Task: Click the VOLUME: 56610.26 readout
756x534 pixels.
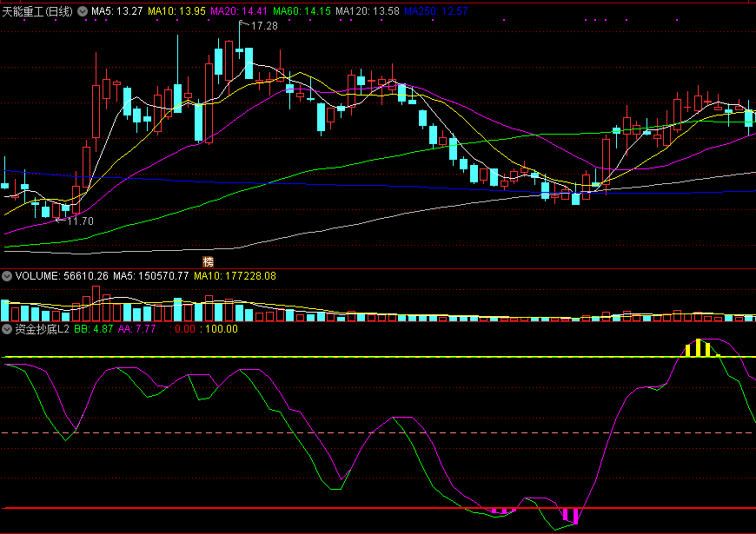Action: click(63, 276)
